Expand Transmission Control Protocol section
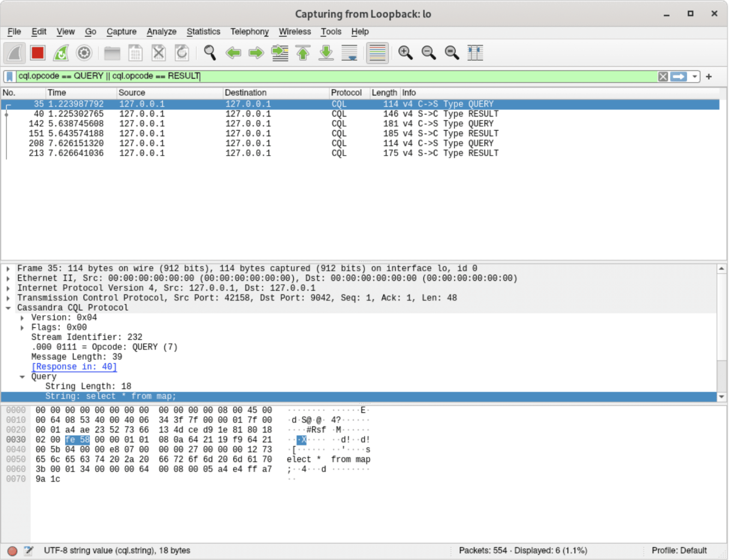The image size is (729, 560). (x=8, y=298)
